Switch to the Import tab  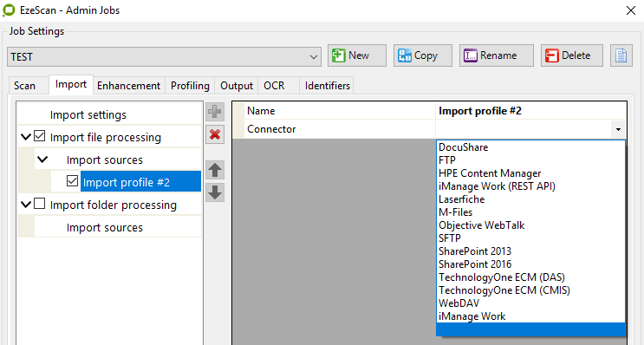click(x=71, y=85)
